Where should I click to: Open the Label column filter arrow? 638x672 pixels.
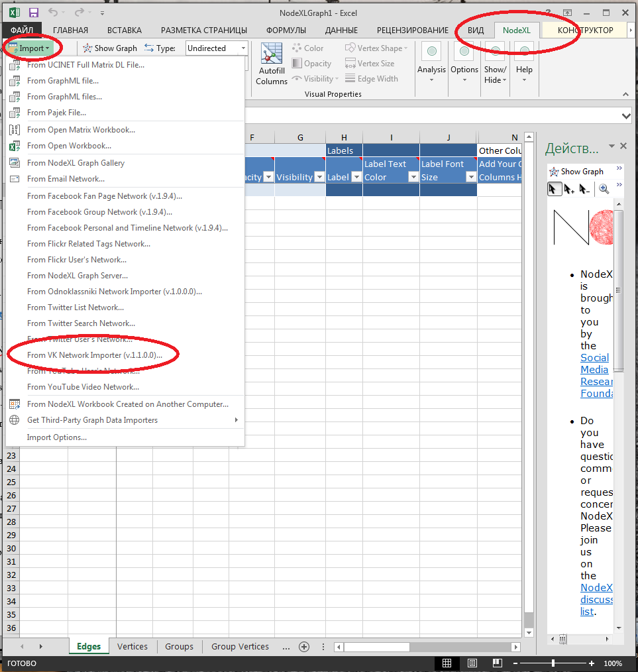click(x=356, y=176)
